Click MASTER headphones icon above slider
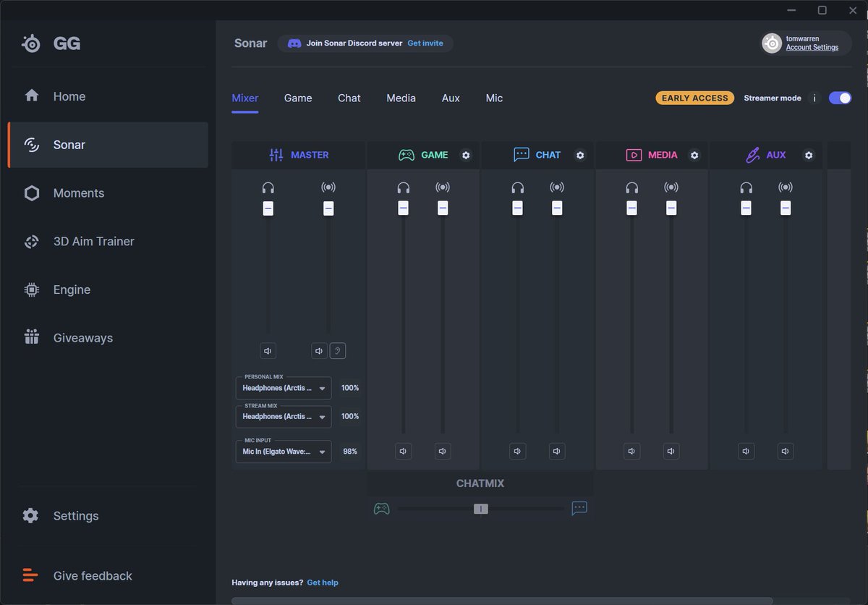Screen dimensions: 868x605 [268, 187]
